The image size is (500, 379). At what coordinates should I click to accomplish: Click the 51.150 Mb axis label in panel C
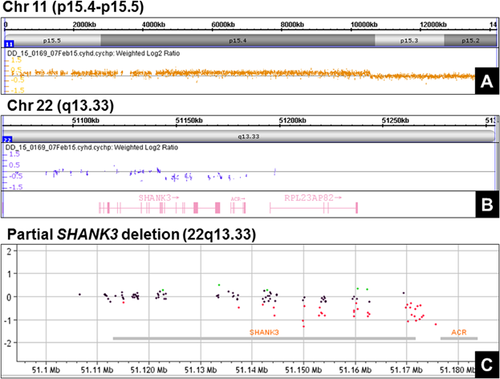click(x=303, y=370)
